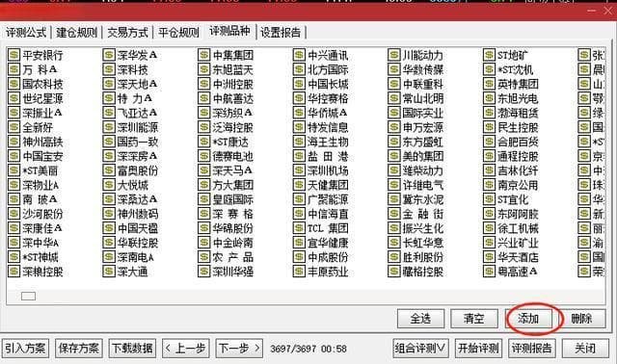This screenshot has height=364, width=617.
Task: Click the 添加 button
Action: (x=528, y=319)
